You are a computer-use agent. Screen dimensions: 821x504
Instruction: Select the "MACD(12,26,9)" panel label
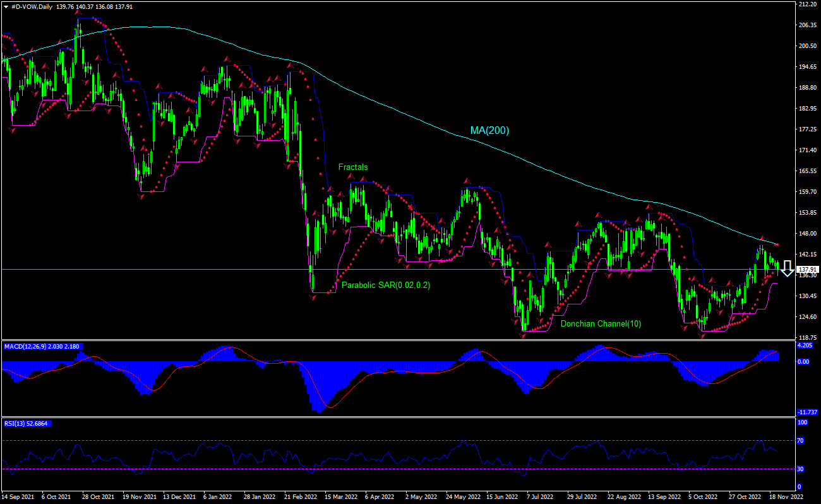pyautogui.click(x=25, y=346)
